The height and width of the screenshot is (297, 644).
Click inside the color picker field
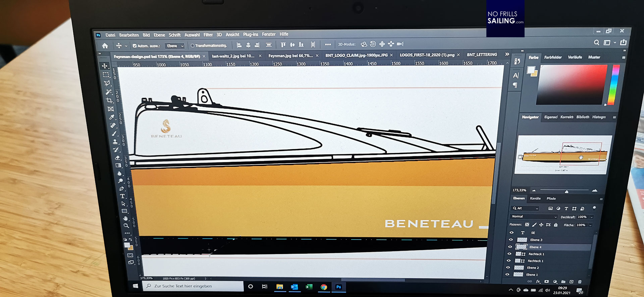pyautogui.click(x=572, y=84)
